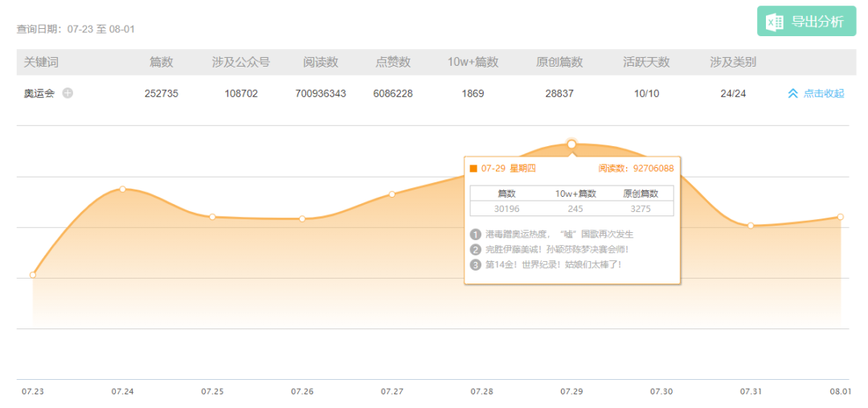Click the 篇数 column header
Image resolution: width=868 pixels, height=408 pixels.
pos(161,63)
